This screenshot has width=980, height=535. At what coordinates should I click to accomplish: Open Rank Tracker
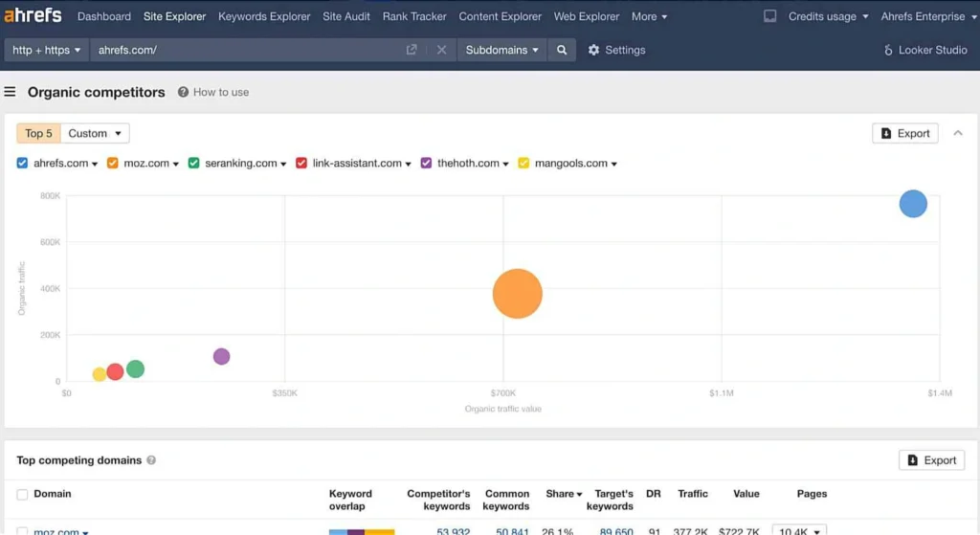414,16
